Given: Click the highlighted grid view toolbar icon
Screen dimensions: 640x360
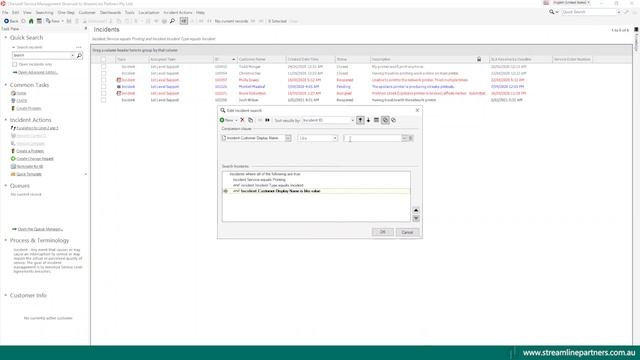Looking at the screenshot, I should click(x=184, y=21).
